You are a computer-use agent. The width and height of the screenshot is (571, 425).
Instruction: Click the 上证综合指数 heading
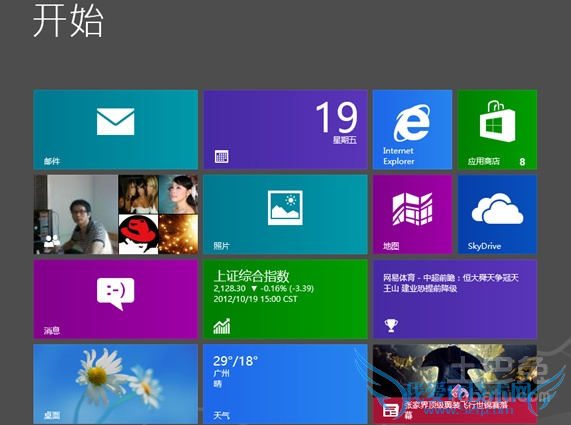point(251,276)
